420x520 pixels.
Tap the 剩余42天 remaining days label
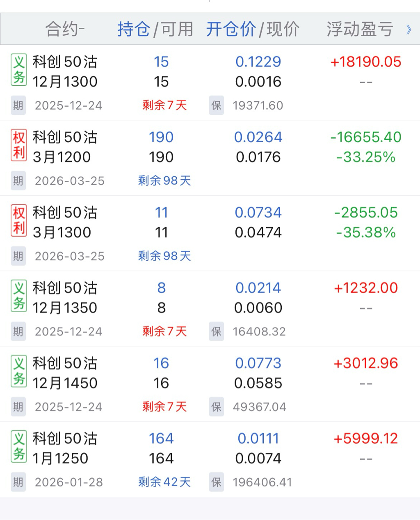tap(164, 482)
